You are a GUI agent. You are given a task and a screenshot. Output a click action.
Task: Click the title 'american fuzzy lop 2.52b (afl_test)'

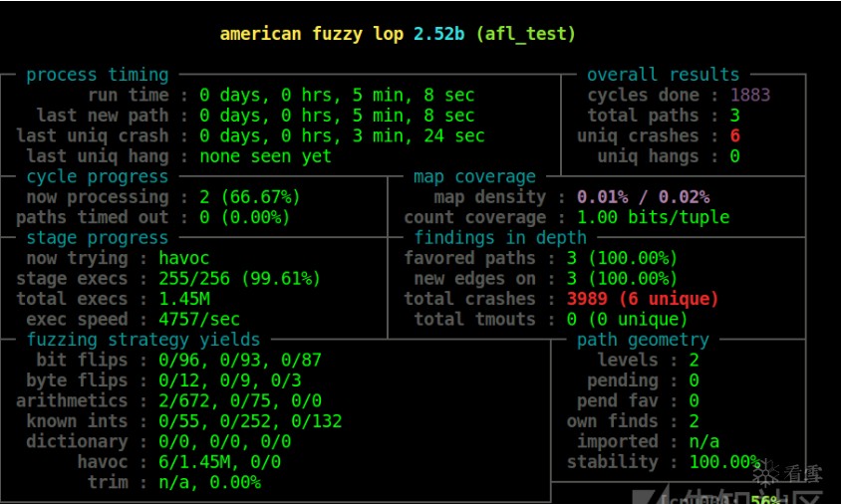tap(398, 34)
